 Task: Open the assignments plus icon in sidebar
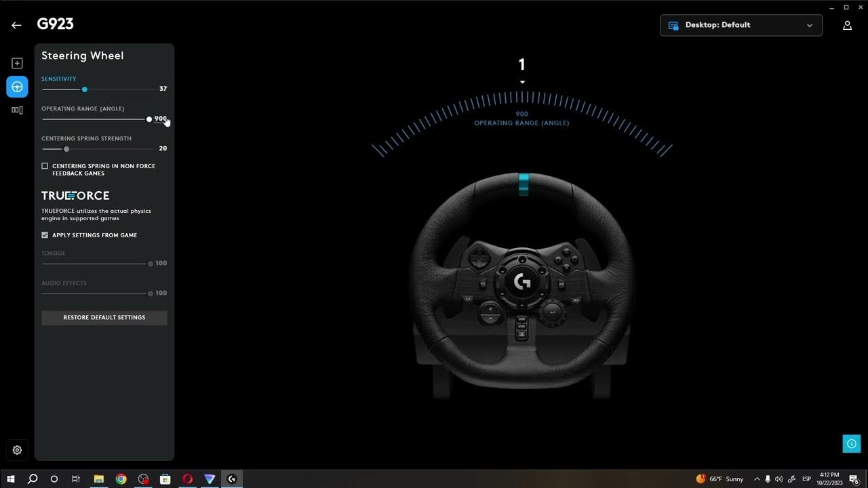(17, 63)
